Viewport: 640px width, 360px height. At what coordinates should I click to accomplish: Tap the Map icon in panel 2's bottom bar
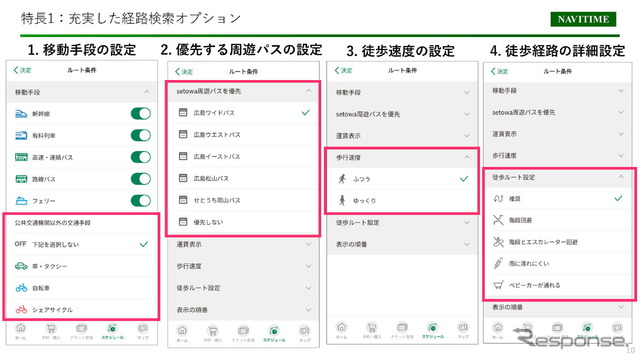point(304,331)
